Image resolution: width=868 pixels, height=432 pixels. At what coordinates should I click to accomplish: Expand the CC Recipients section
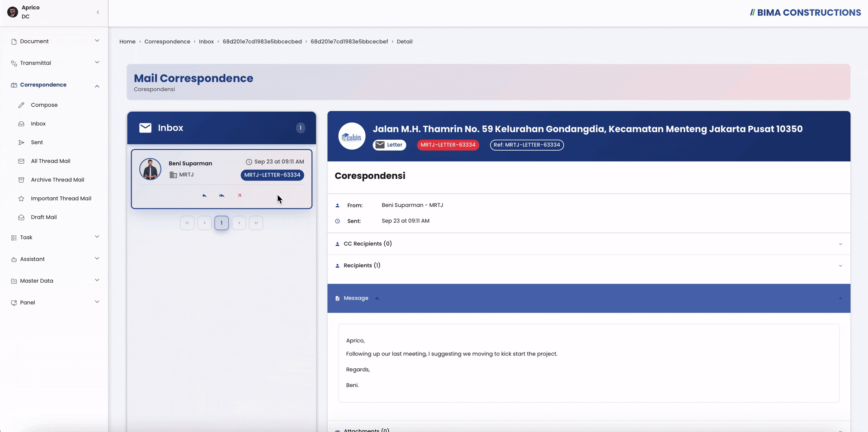pyautogui.click(x=589, y=244)
